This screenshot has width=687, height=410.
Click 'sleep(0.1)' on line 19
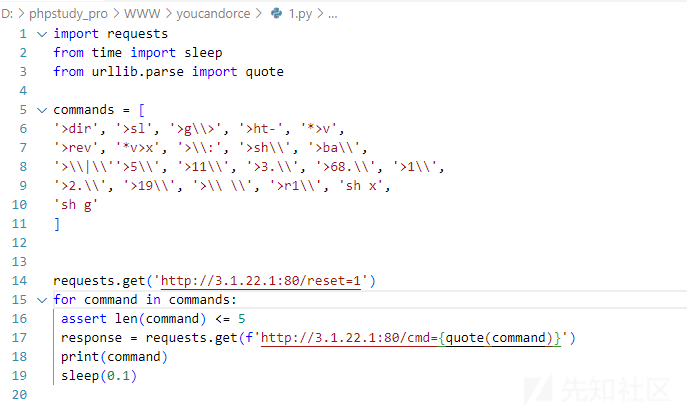click(x=99, y=376)
